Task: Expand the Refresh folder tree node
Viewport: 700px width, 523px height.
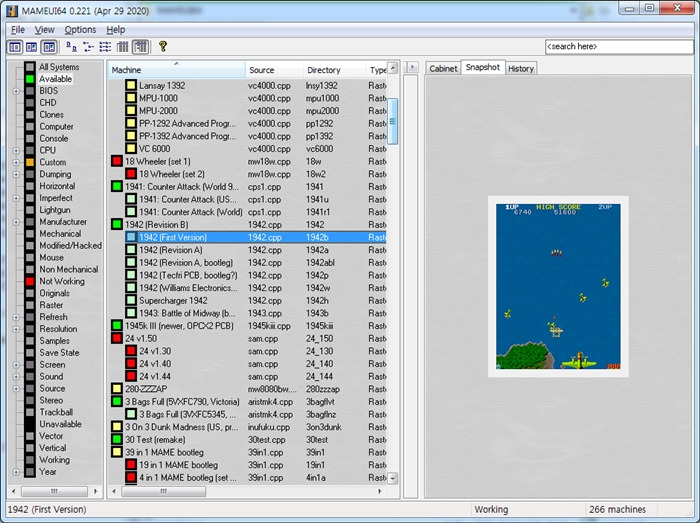Action: (16, 317)
